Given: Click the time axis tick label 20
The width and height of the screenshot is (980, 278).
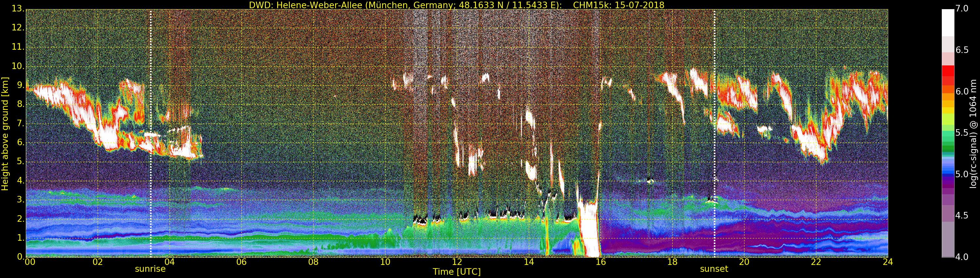Looking at the screenshot, I should click(x=744, y=262).
